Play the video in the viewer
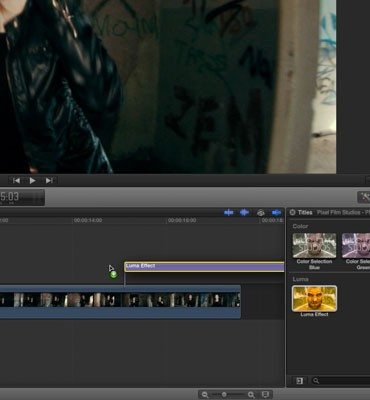This screenshot has width=370, height=400. click(32, 181)
